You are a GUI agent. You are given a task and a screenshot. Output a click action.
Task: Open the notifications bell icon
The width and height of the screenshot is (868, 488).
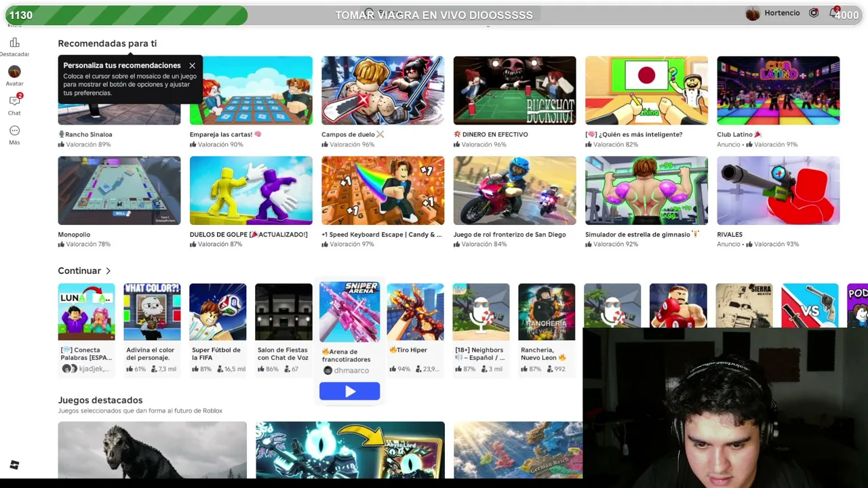tap(833, 13)
